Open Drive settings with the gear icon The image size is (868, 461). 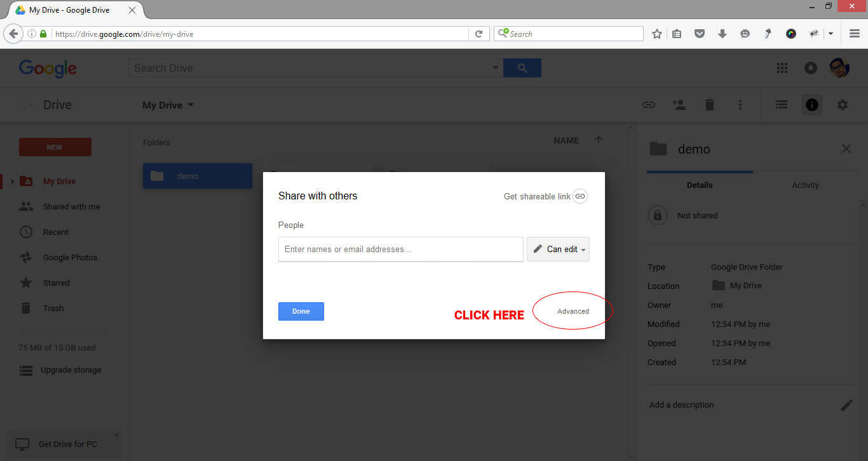(x=842, y=104)
